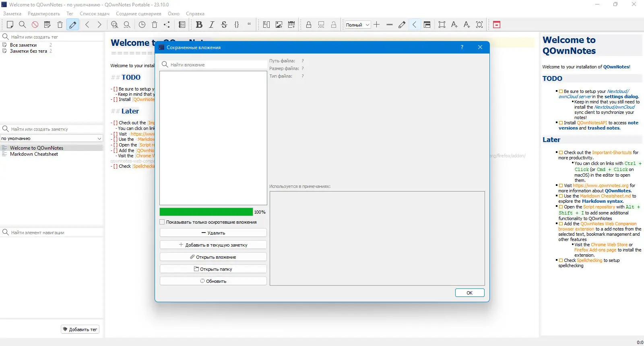This screenshot has height=346, width=644.
Task: Expand the 'по умолчанию' note folder dropdown
Action: point(52,138)
